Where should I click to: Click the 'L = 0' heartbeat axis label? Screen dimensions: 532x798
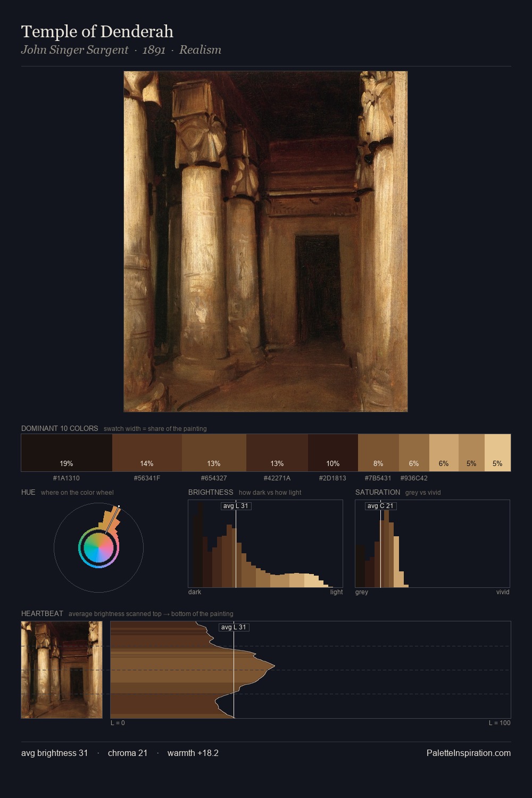[118, 723]
